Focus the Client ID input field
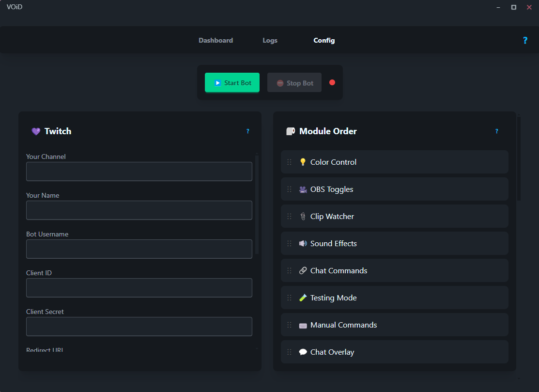This screenshot has width=539, height=392. [x=139, y=288]
